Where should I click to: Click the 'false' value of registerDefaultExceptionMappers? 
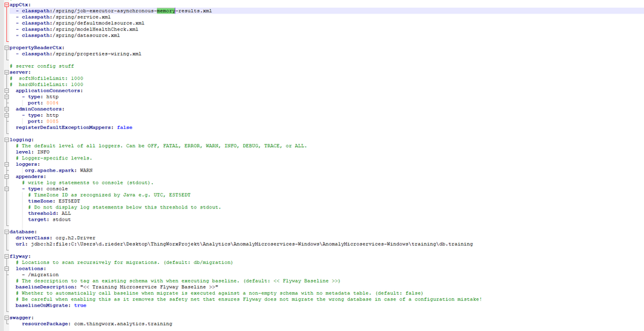click(125, 128)
